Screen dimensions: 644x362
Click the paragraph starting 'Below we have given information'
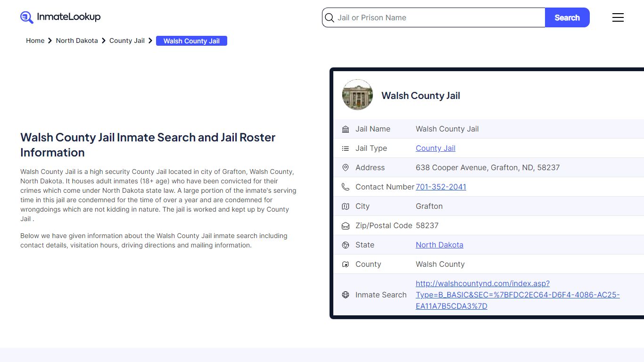click(154, 240)
